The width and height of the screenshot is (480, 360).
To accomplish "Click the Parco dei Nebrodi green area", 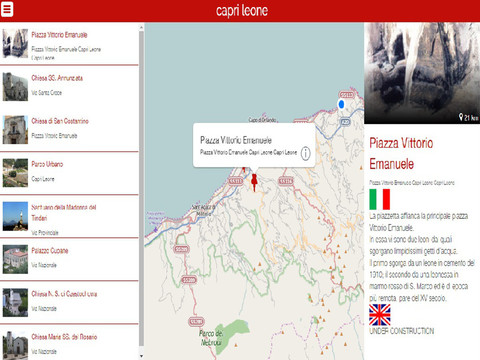I will click(x=232, y=332).
